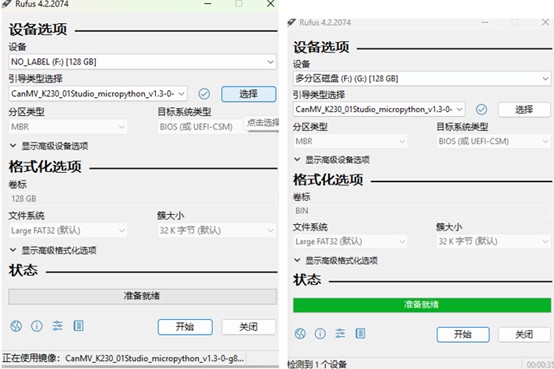The width and height of the screenshot is (554, 369).
Task: Click status text 检测到 1 个设备
Action: (x=317, y=364)
